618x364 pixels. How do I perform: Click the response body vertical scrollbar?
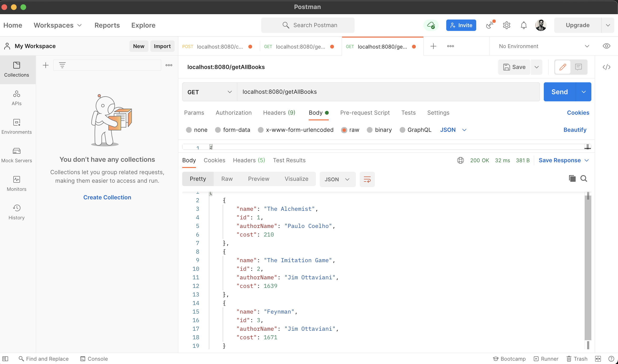tap(588, 267)
